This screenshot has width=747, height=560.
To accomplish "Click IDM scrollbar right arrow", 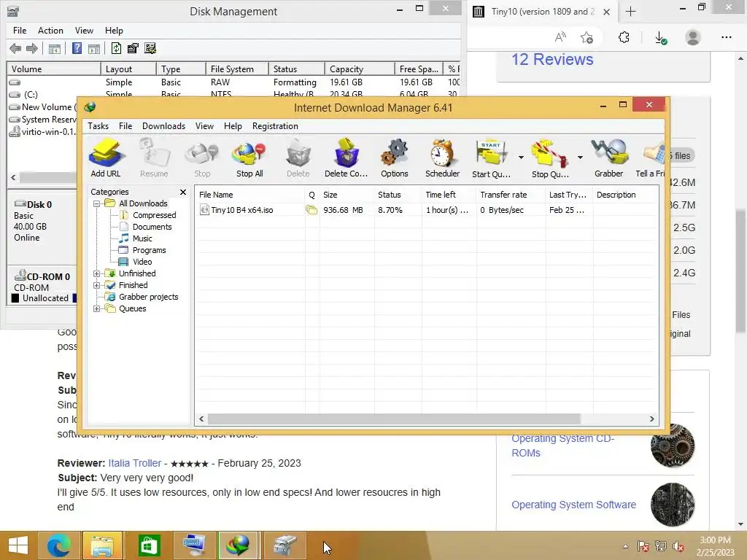I will (652, 419).
